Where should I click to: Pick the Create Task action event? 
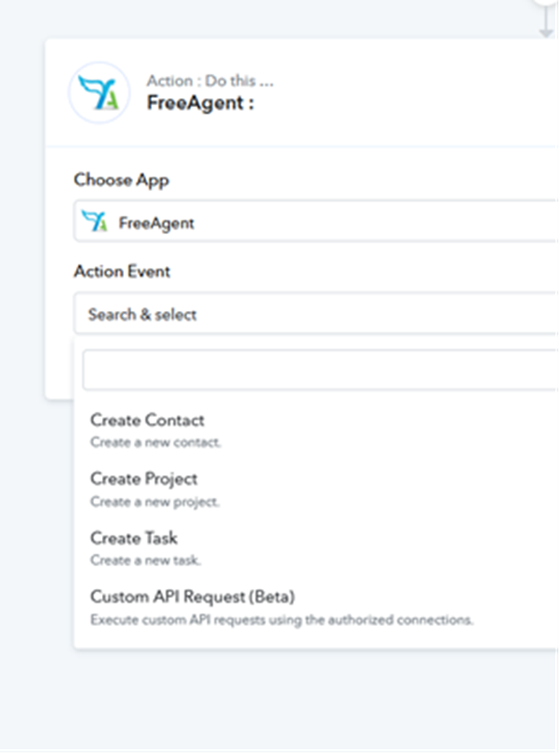134,538
